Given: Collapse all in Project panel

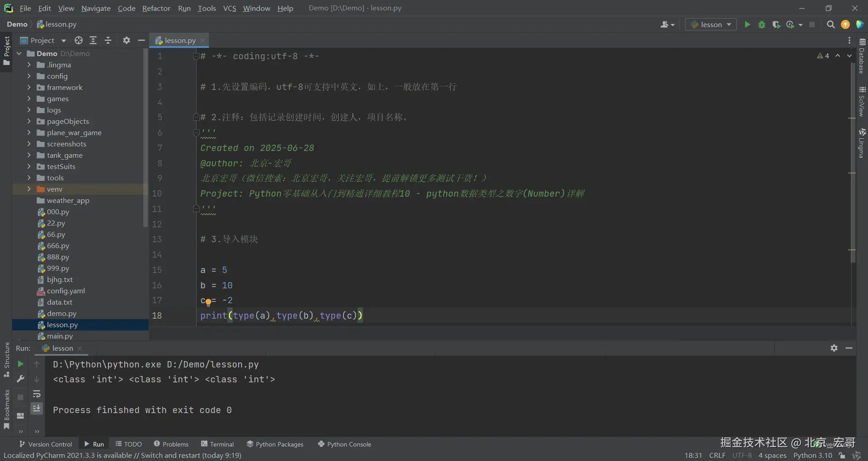Looking at the screenshot, I should [x=108, y=40].
